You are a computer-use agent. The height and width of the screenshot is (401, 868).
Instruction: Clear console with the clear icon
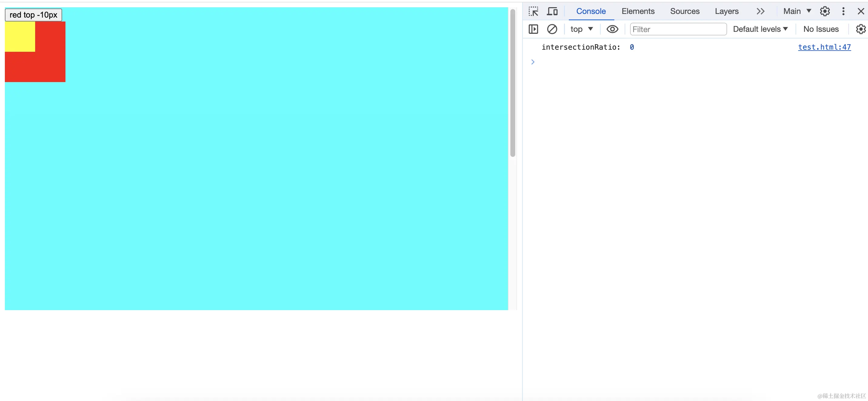point(552,29)
